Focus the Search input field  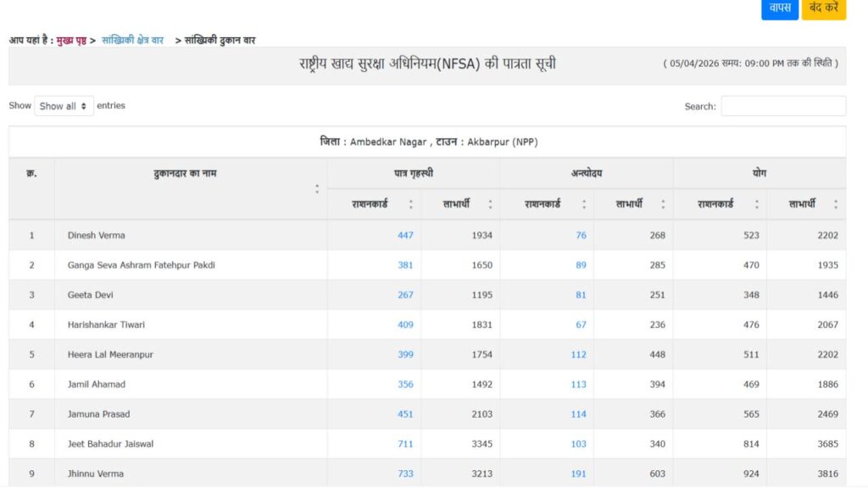(x=782, y=106)
